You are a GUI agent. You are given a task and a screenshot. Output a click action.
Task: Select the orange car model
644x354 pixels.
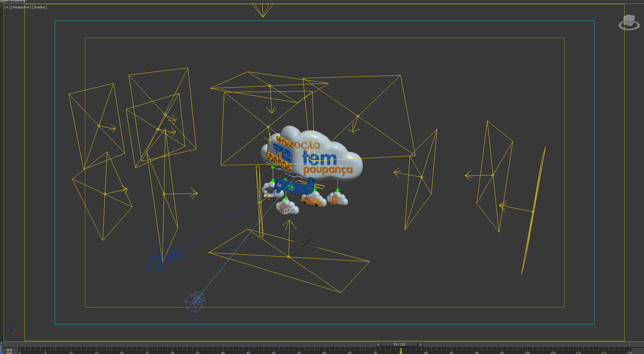312,201
